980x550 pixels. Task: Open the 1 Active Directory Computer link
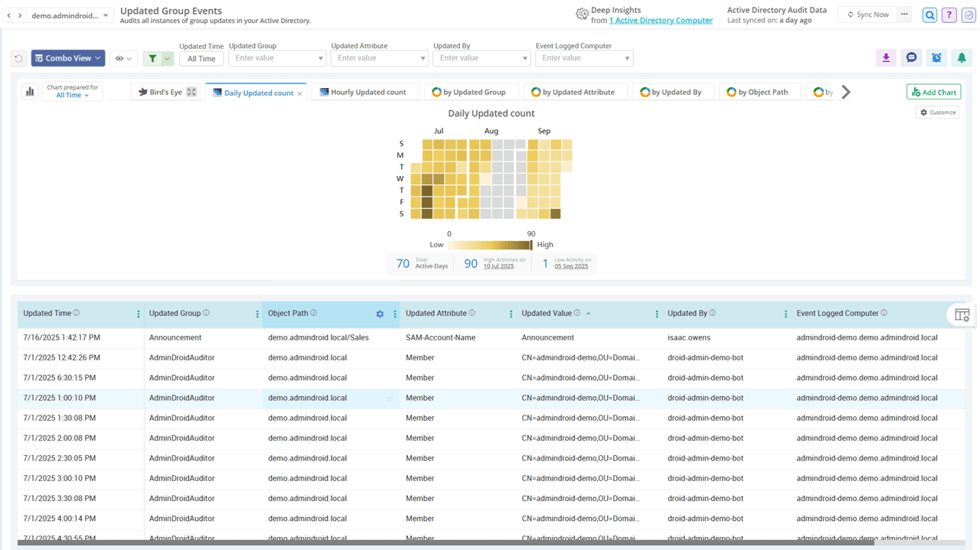(661, 21)
